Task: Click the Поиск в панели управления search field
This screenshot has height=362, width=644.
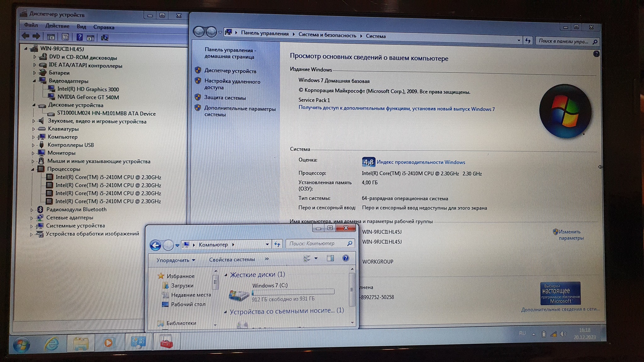Action: click(563, 41)
